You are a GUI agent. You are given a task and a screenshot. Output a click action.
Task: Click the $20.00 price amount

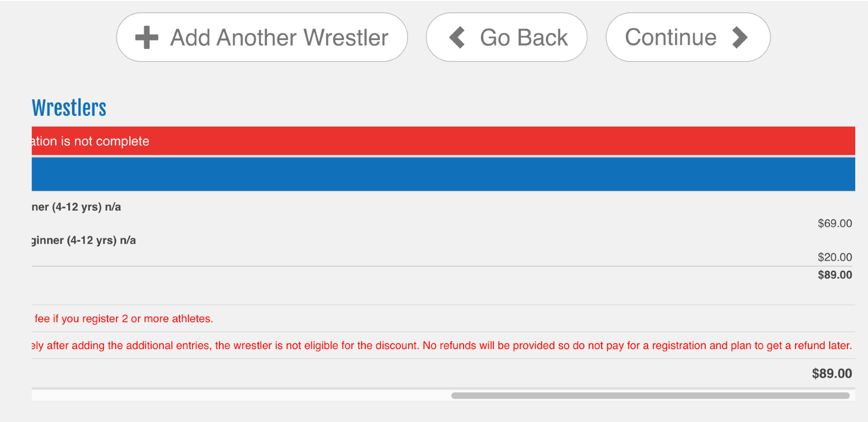coord(834,257)
